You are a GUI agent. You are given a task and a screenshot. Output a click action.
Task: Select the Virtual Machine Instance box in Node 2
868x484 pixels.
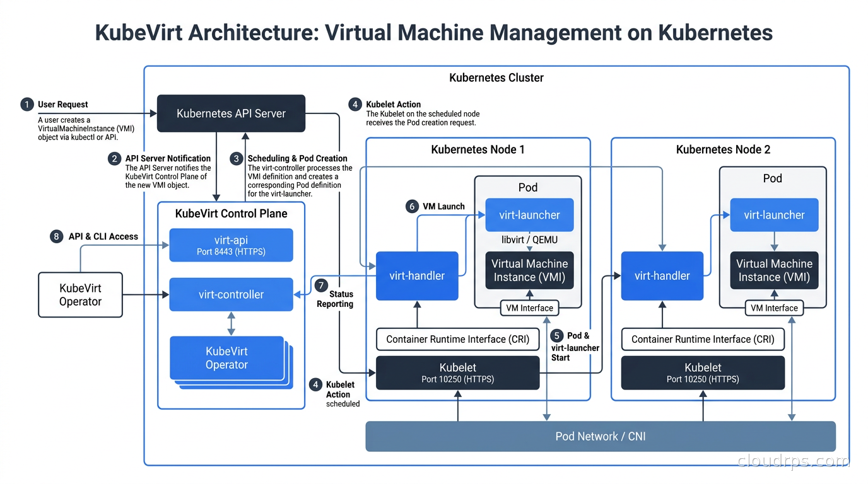[774, 270]
